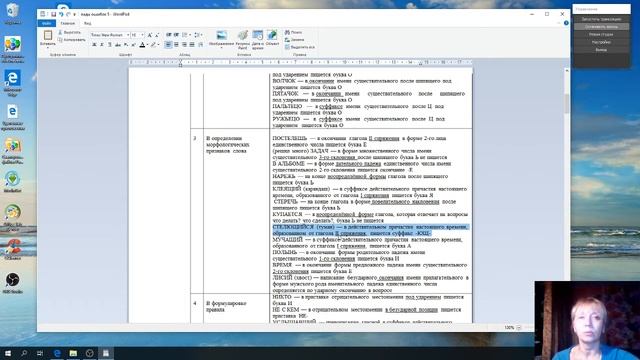
Task: Save the document from the quick access toolbar
Action: [53, 14]
